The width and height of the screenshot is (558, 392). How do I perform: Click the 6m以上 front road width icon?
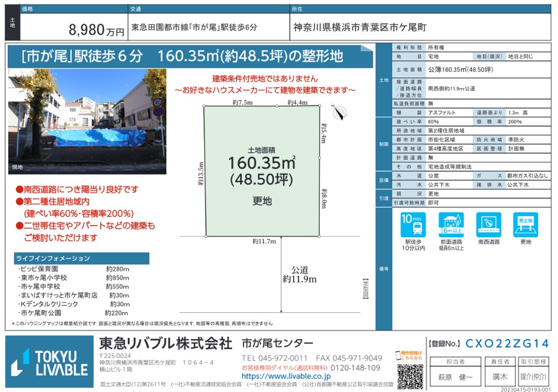[451, 225]
